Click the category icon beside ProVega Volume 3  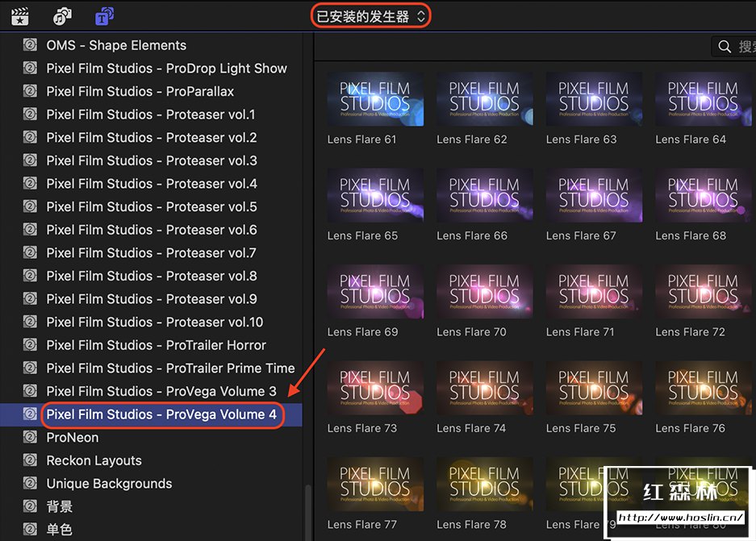pyautogui.click(x=30, y=391)
